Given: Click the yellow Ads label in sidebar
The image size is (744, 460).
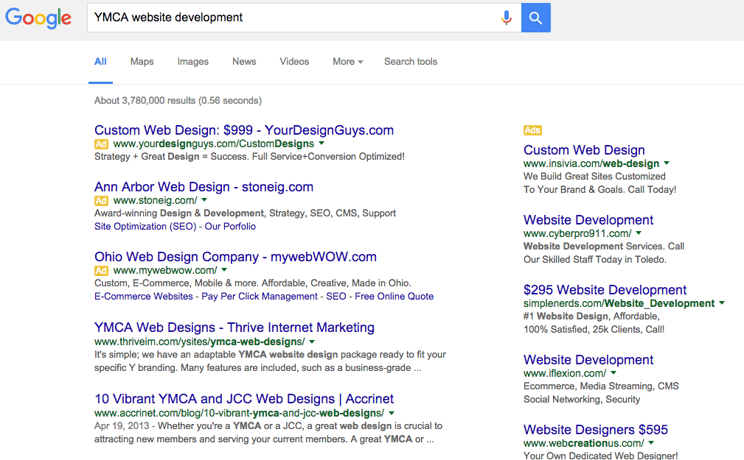Looking at the screenshot, I should (532, 130).
